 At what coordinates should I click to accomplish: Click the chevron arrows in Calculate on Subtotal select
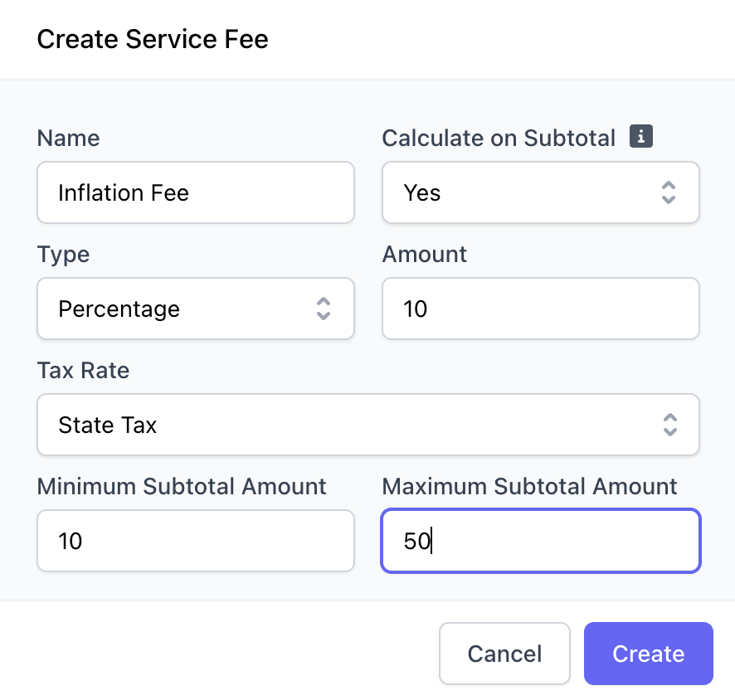click(669, 192)
